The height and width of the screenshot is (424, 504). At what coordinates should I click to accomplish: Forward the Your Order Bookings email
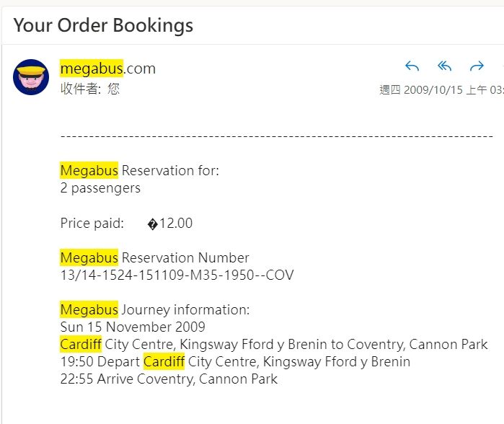tap(477, 66)
